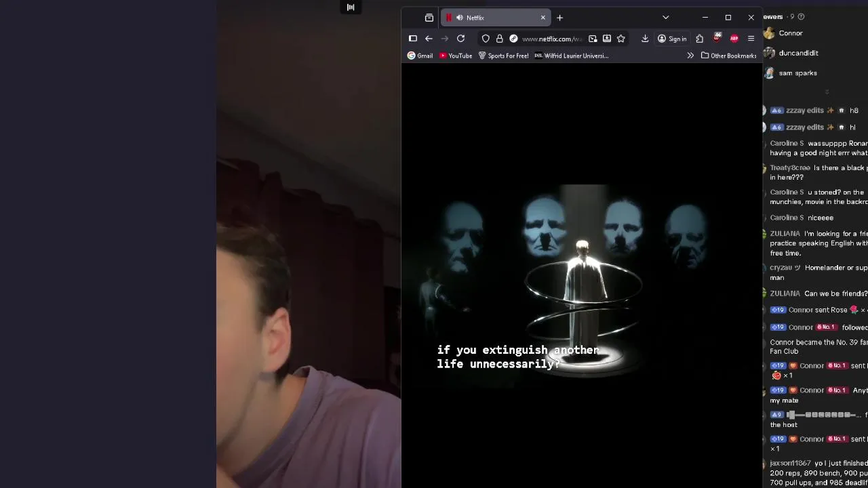Open the Other Bookmarks folder
This screenshot has height=488, width=868.
(x=728, y=56)
